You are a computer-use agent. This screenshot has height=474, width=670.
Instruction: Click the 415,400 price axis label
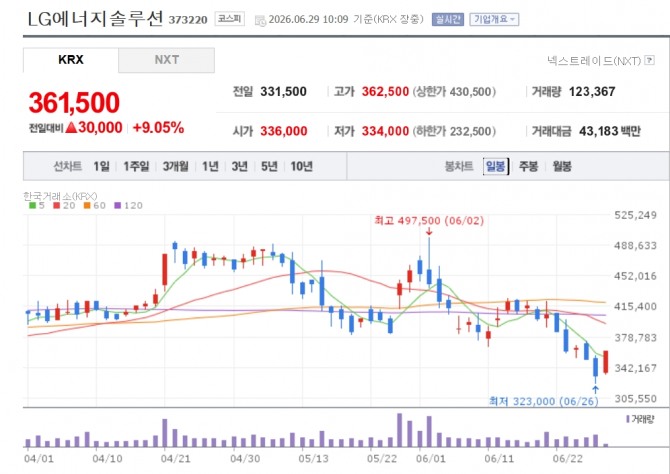pos(635,306)
